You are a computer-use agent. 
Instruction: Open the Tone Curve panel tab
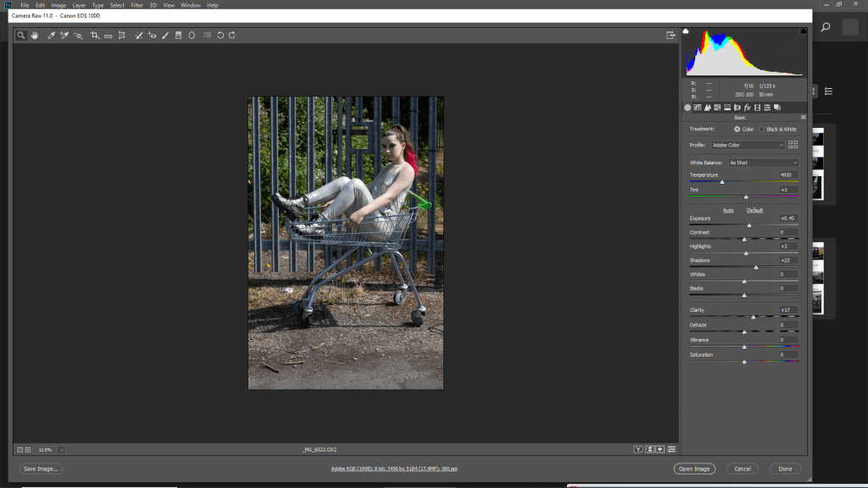click(698, 108)
